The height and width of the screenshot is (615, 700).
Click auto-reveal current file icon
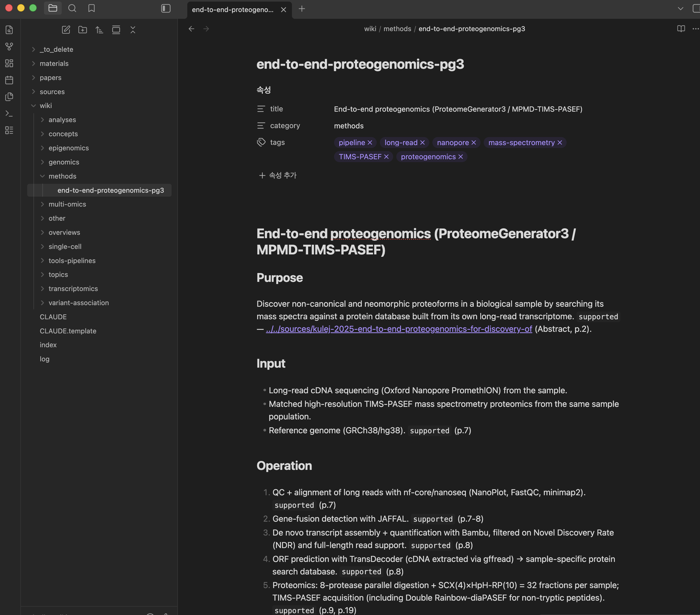tap(116, 30)
